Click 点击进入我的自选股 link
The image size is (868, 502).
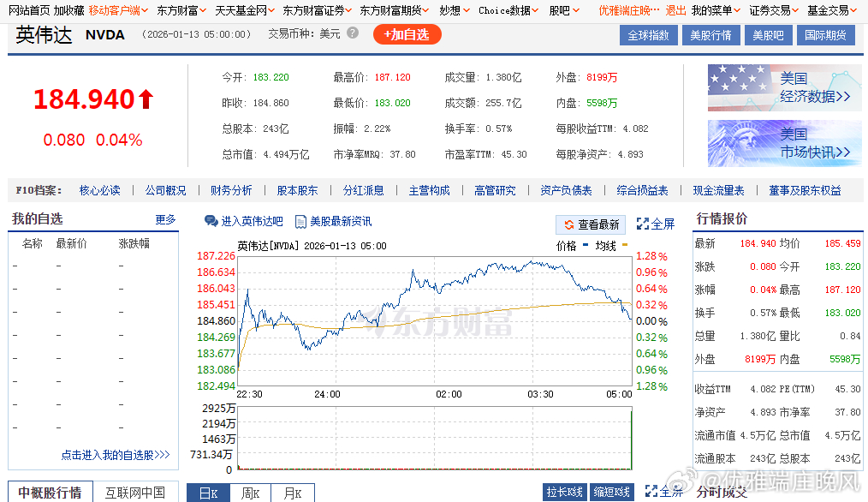(x=116, y=455)
